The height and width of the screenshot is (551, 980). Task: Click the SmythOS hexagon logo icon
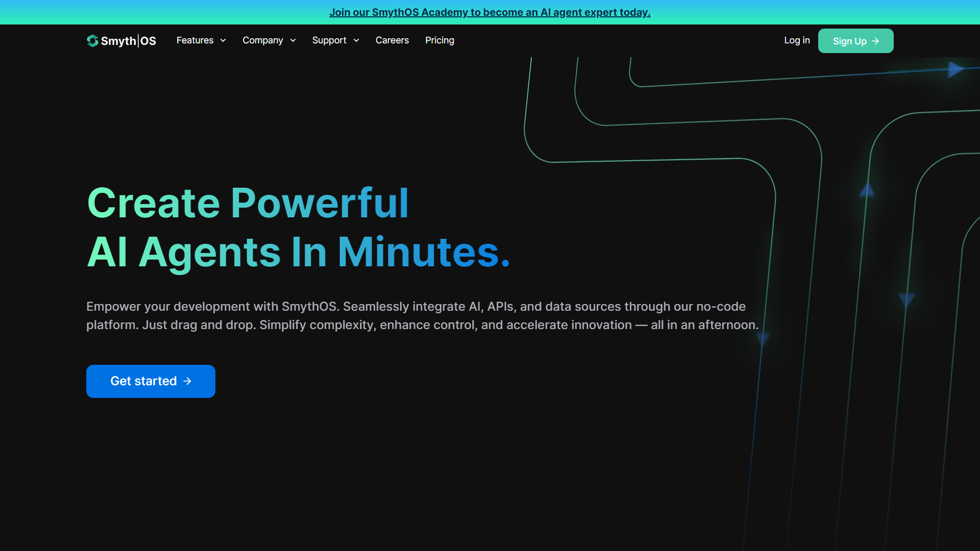(x=92, y=41)
